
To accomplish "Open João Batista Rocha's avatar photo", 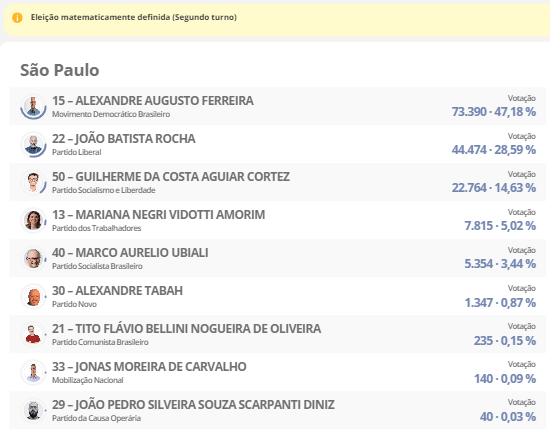I will (33, 144).
